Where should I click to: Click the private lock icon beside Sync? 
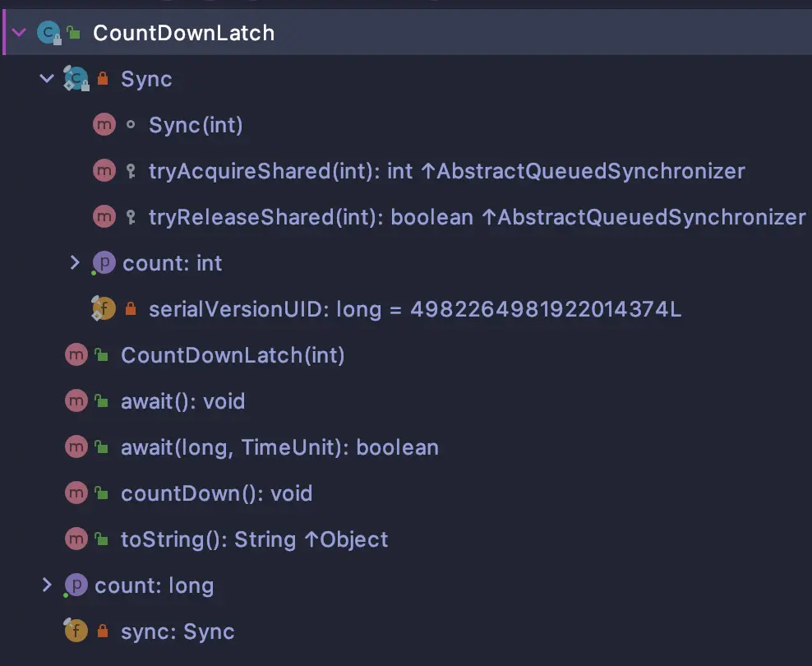103,79
